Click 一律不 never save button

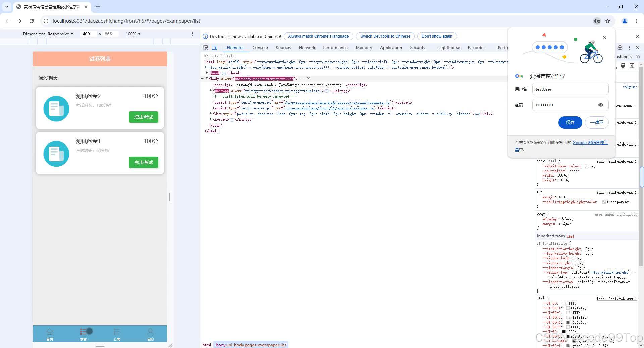[x=597, y=122]
